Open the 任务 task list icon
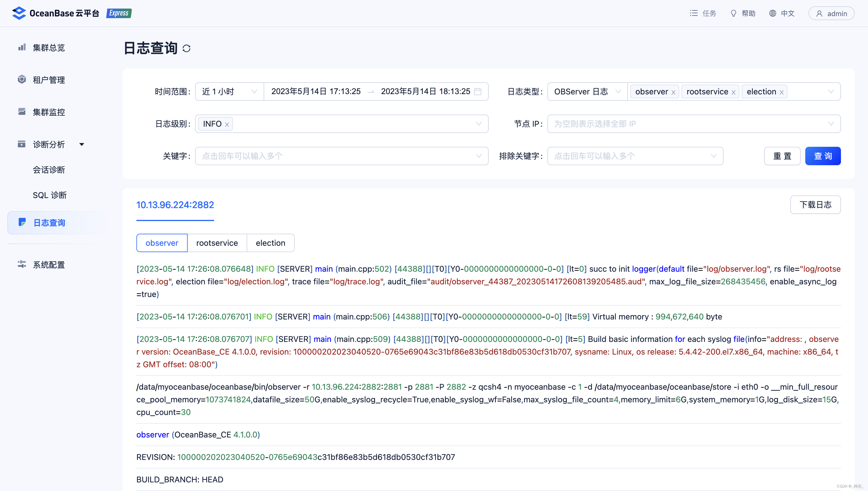Viewport: 868px width, 491px height. coord(694,13)
